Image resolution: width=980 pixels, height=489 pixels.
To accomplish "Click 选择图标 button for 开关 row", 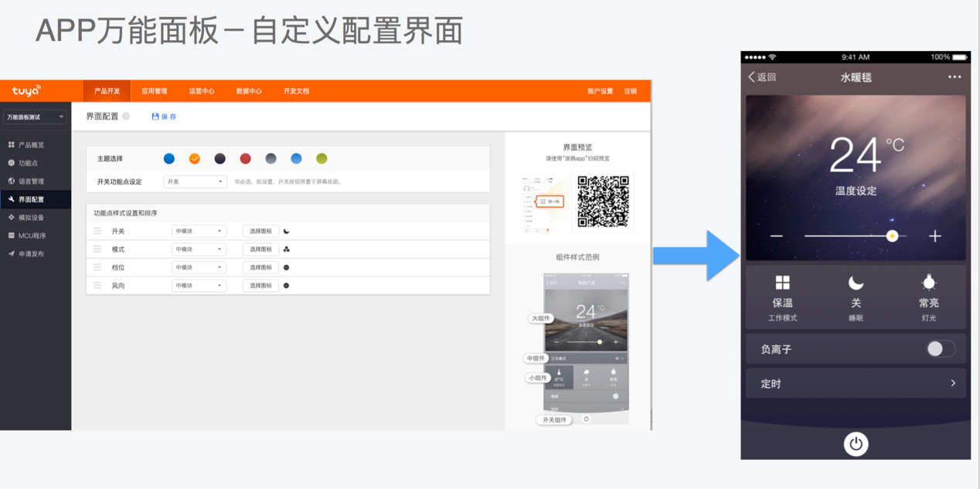I will coord(260,231).
